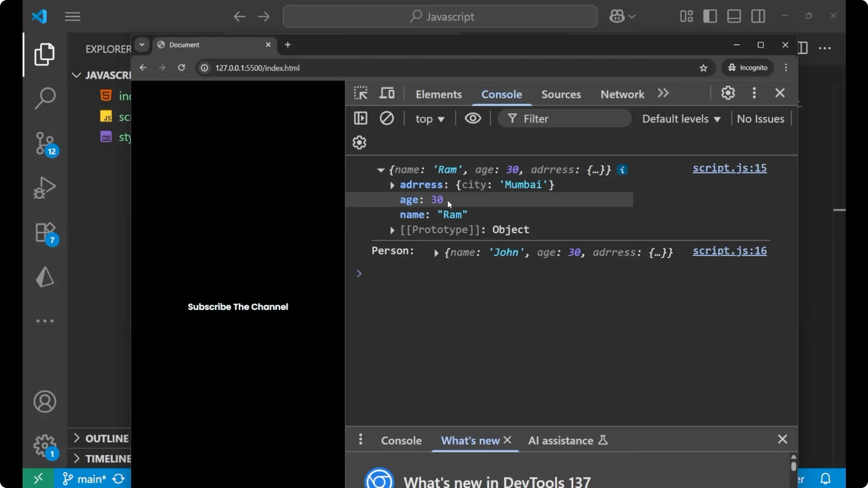Screen dimensions: 868x488
Task: Select the element inspector tool in DevTools
Action: coord(361,93)
